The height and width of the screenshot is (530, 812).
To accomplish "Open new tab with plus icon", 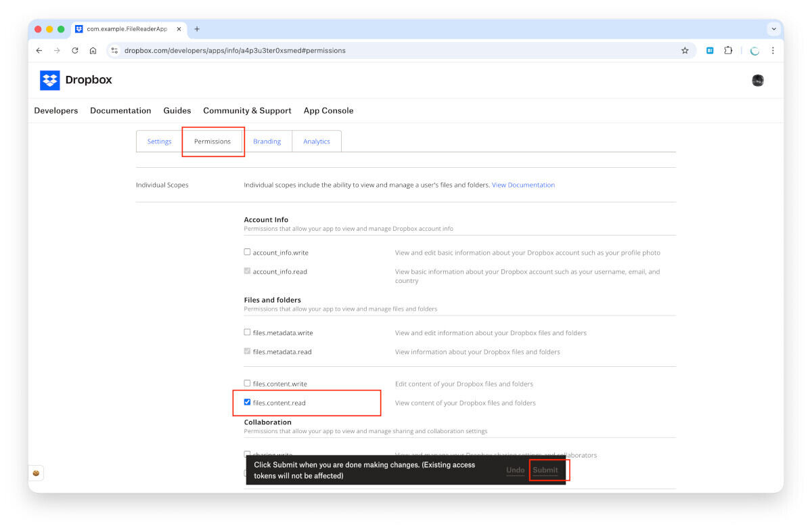I will click(x=197, y=29).
